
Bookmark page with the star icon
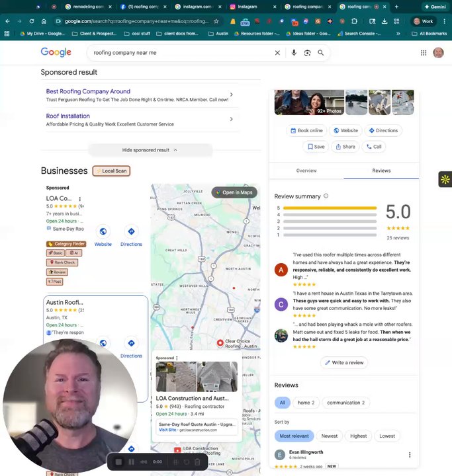[x=216, y=21]
